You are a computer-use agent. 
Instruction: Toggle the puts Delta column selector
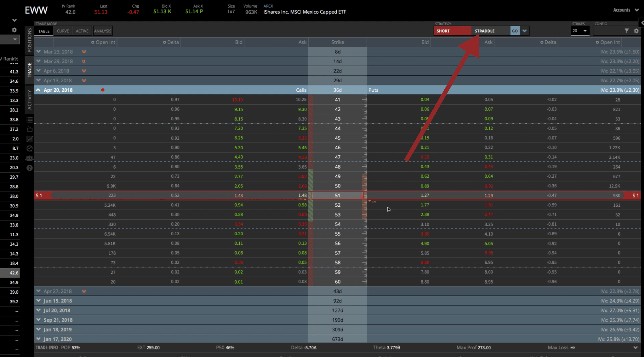[542, 42]
